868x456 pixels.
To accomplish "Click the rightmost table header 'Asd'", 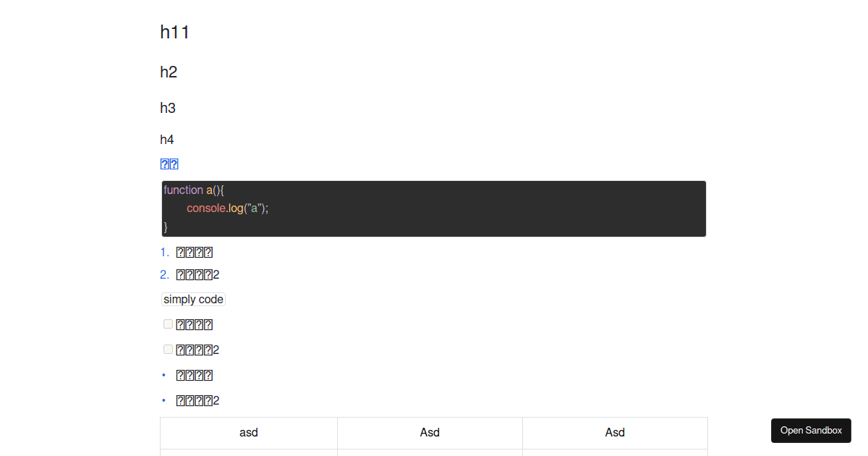I will (x=614, y=432).
